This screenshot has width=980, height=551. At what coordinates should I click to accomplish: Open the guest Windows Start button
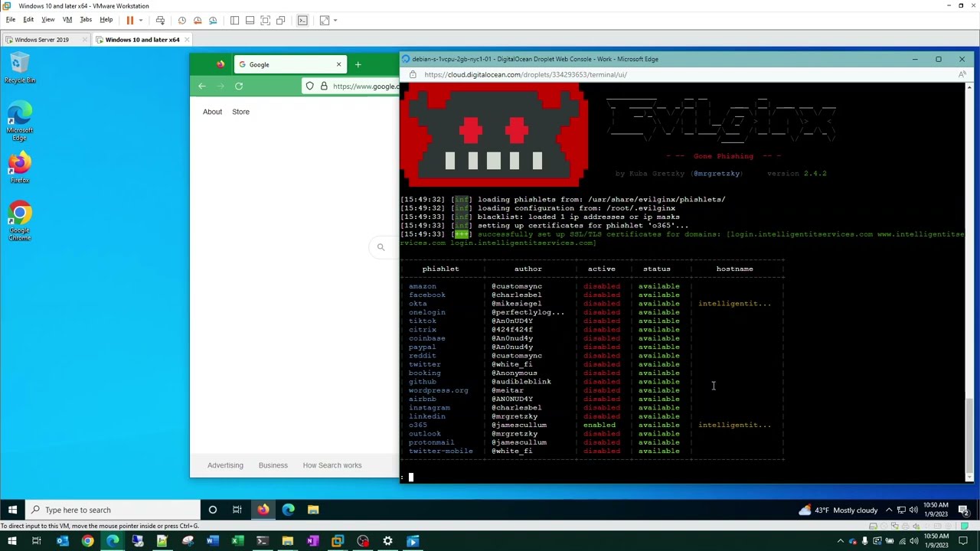(12, 510)
